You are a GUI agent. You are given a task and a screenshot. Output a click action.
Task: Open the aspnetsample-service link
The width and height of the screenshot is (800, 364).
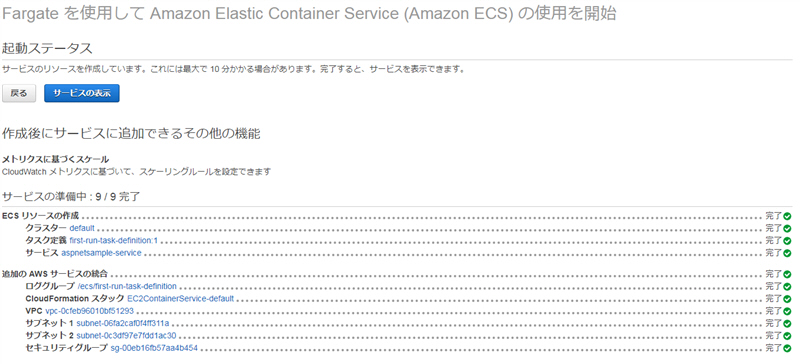(x=101, y=253)
